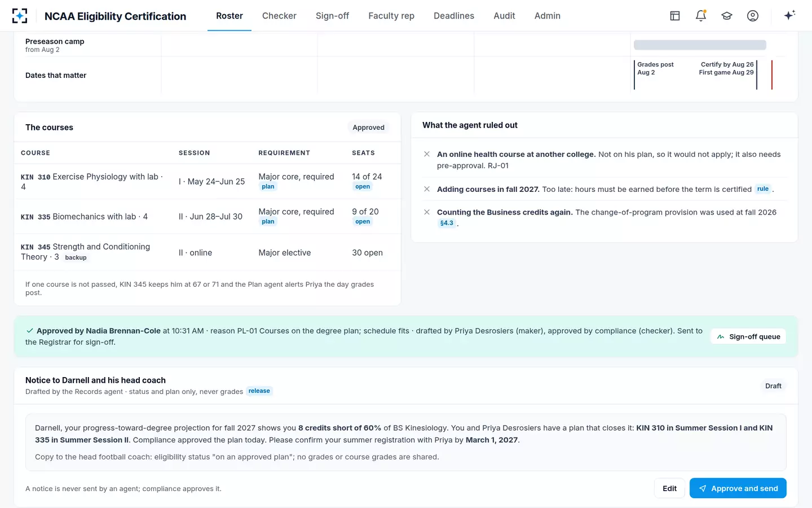Select the KIN 310 Exercise Physiology row
812x508 pixels.
(x=208, y=181)
